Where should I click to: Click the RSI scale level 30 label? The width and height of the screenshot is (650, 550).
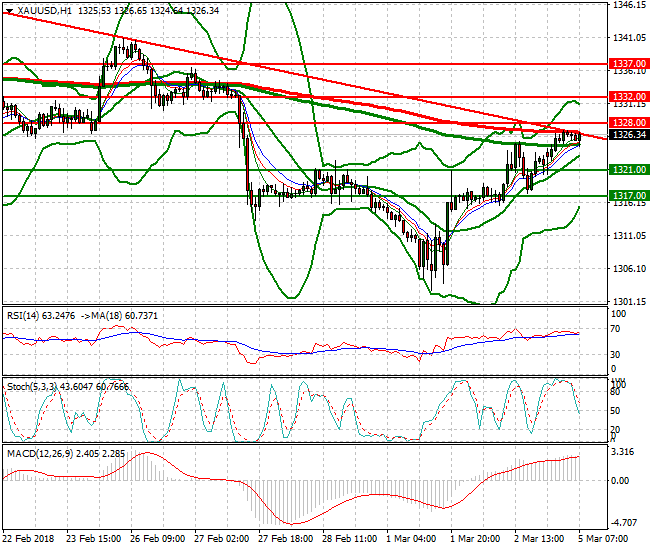click(x=616, y=354)
